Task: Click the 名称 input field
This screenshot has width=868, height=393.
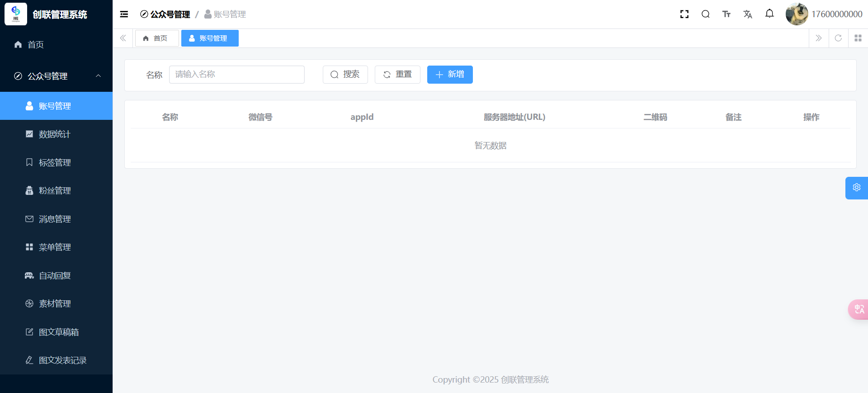Action: point(237,75)
